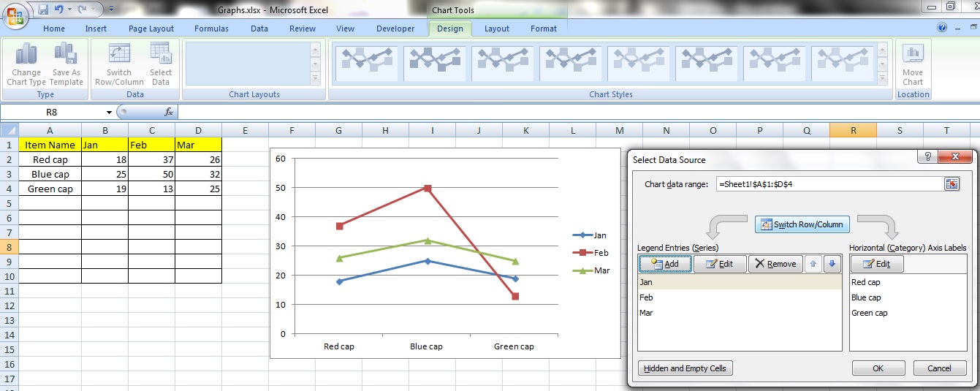
Task: Click the Select Data ribbon icon
Action: pos(161,55)
